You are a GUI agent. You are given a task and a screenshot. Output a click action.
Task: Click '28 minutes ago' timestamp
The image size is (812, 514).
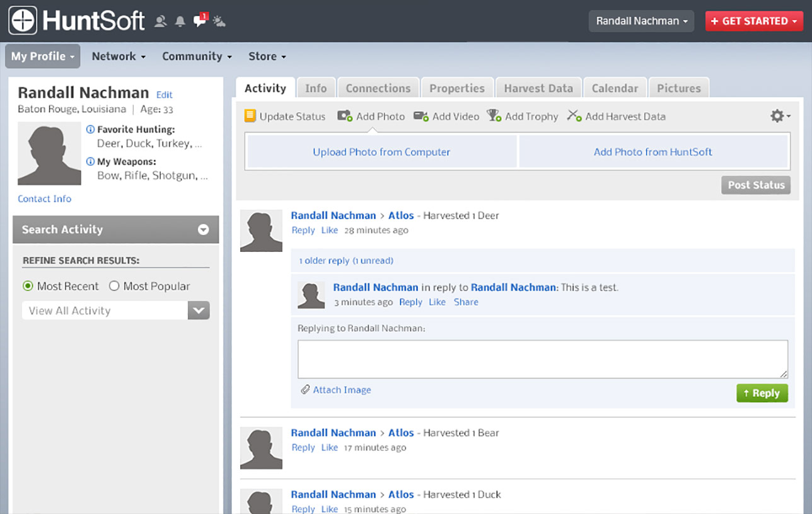(x=376, y=230)
